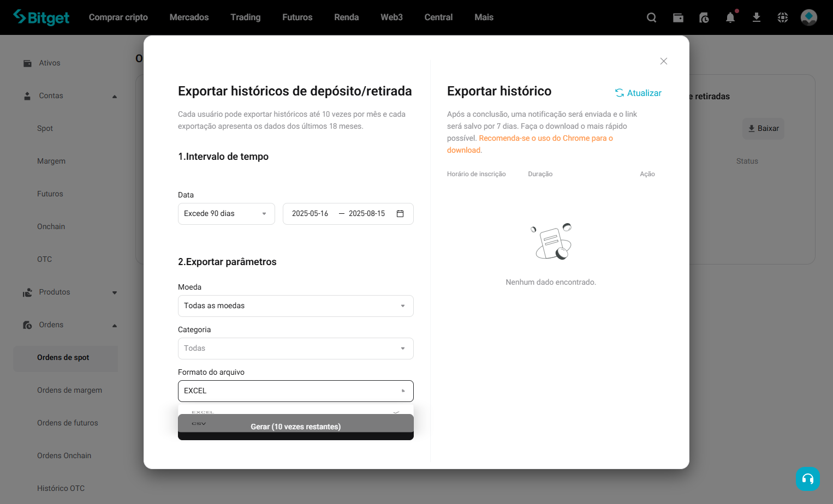
Task: Open the search magnifier icon
Action: pos(652,17)
